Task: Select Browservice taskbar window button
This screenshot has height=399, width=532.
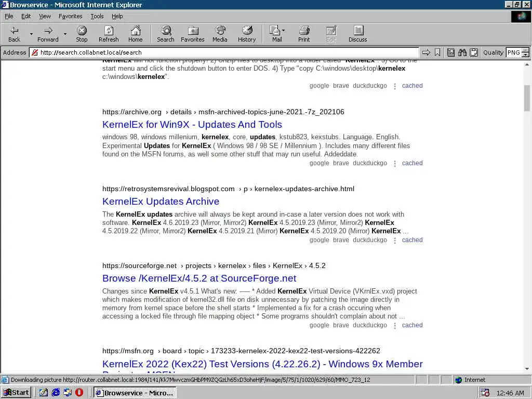Action: click(x=135, y=393)
